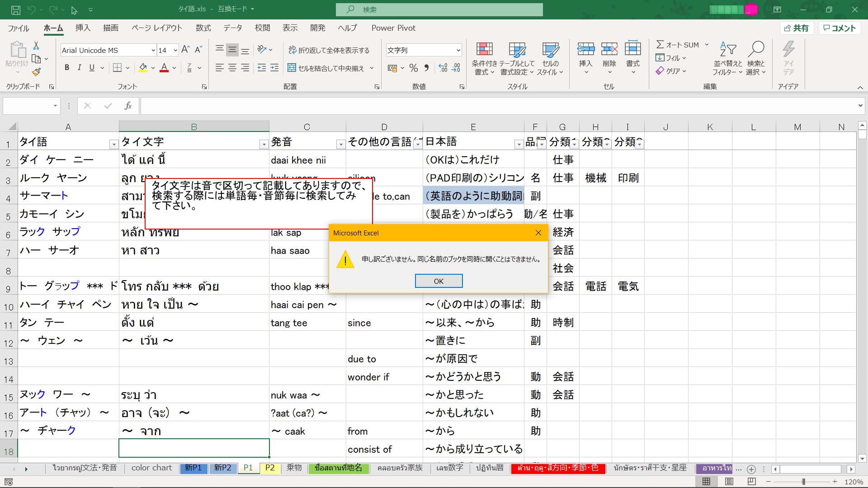The image size is (868, 488).
Task: Click the Format Painter brush icon
Action: click(x=36, y=72)
